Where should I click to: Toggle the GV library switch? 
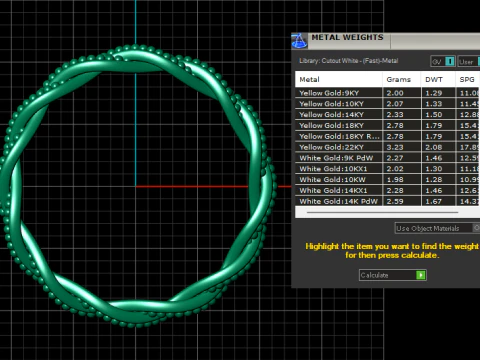coord(443,61)
